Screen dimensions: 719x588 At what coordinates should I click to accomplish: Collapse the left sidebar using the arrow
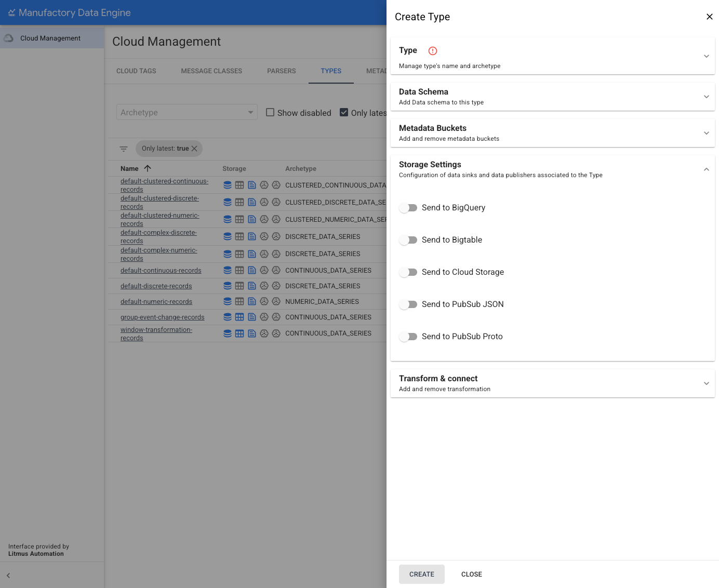8,576
